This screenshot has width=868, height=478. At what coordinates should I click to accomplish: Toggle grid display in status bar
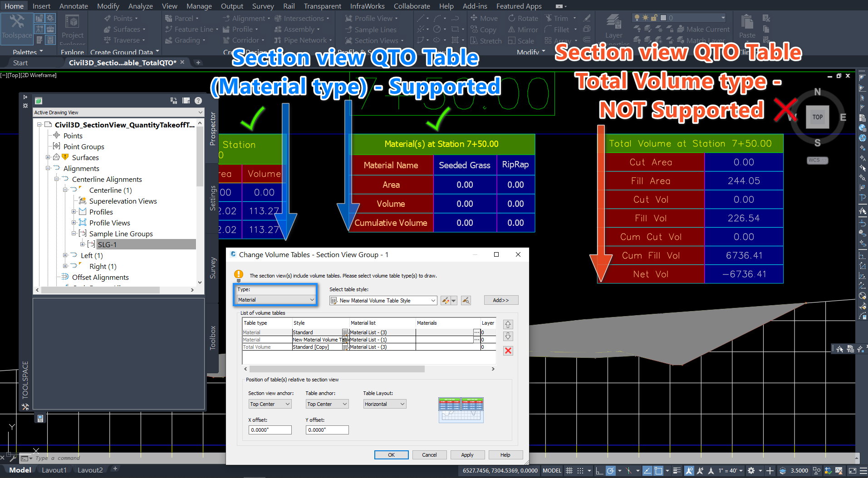pos(569,471)
